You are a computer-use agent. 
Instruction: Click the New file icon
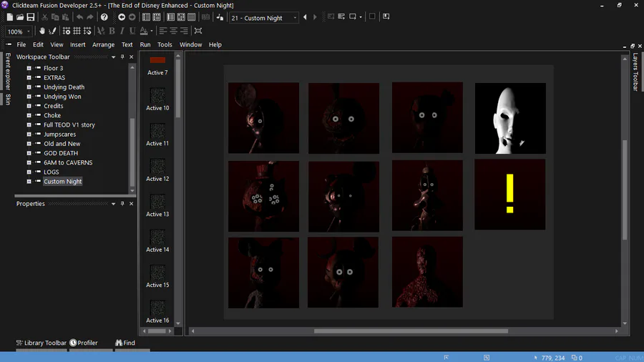coord(10,17)
